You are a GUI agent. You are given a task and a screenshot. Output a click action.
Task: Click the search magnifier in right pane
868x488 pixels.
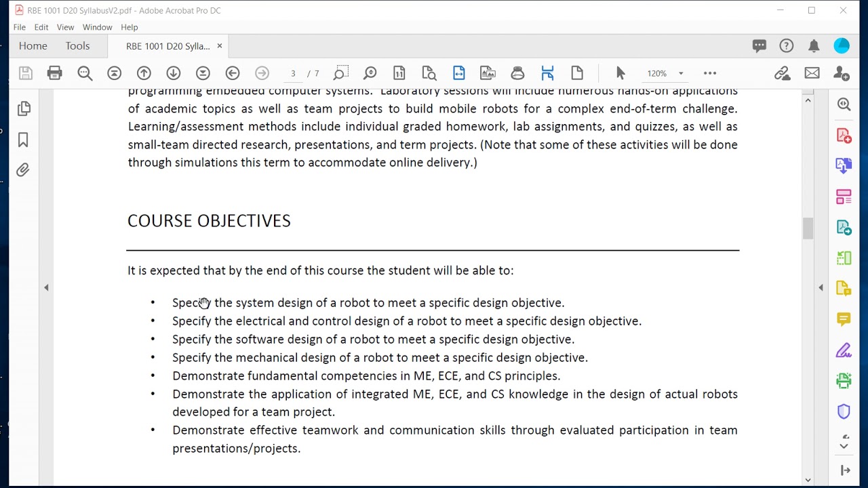click(x=844, y=104)
